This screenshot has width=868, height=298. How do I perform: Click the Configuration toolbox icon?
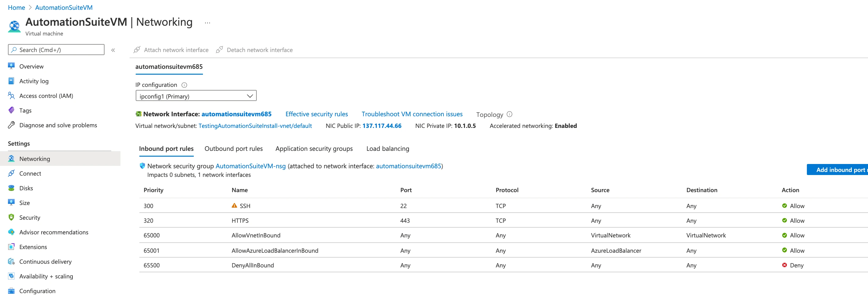coord(11,291)
